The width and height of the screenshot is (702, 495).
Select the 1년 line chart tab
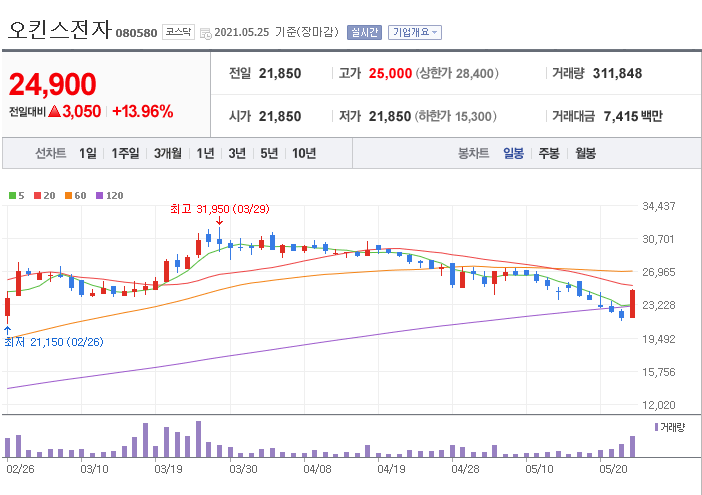205,154
